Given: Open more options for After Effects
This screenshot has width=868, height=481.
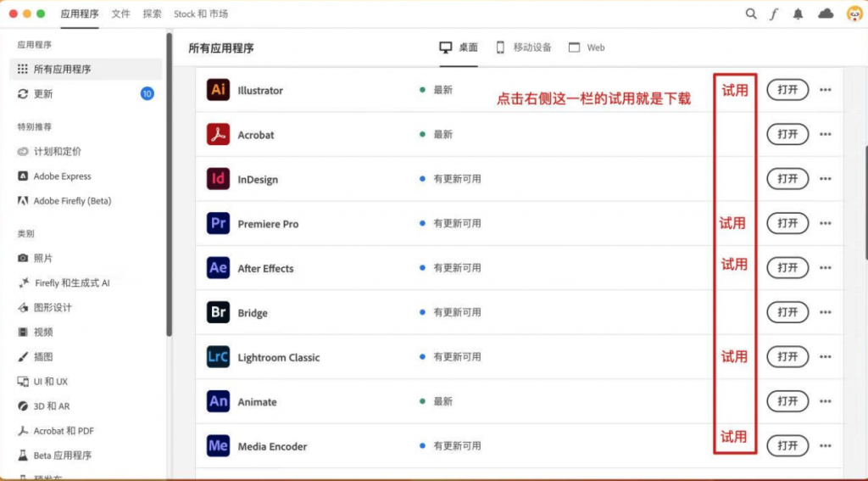Looking at the screenshot, I should [826, 268].
